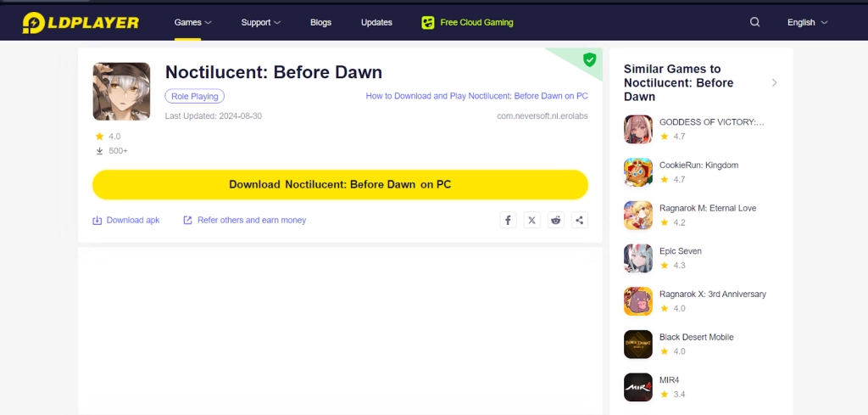Click the Free Cloud Gaming icon

(x=427, y=23)
